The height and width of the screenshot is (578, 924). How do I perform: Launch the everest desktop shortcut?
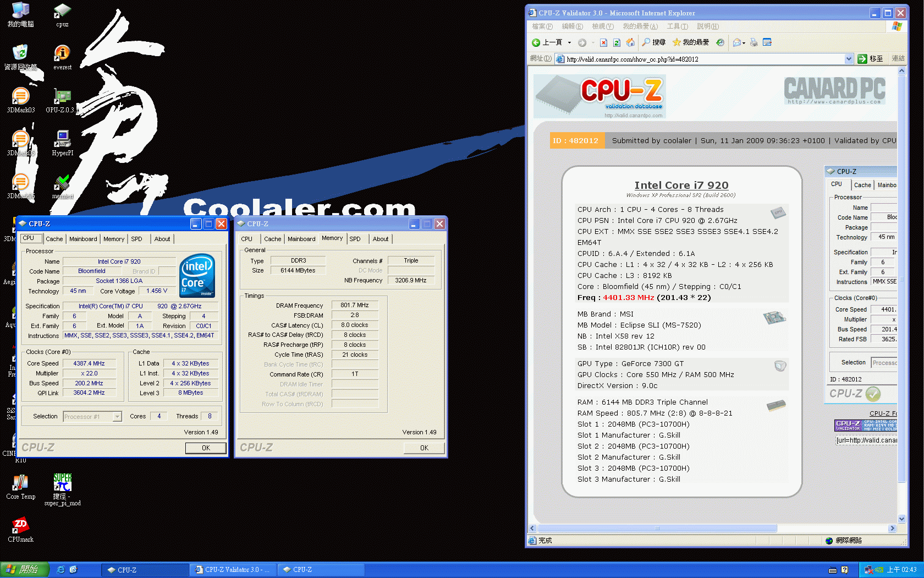coord(62,57)
